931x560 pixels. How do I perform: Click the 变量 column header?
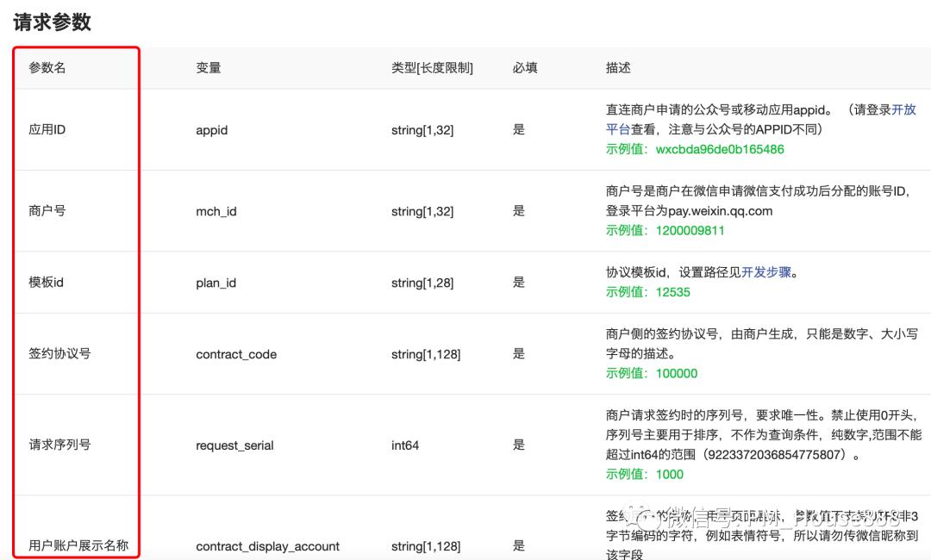(209, 67)
